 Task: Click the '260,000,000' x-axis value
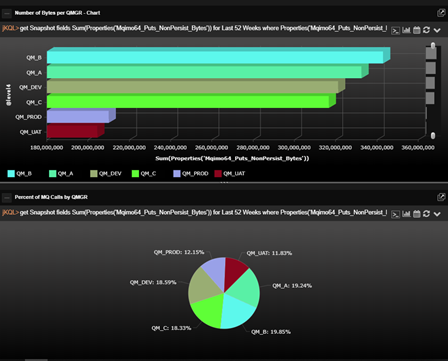click(x=212, y=148)
